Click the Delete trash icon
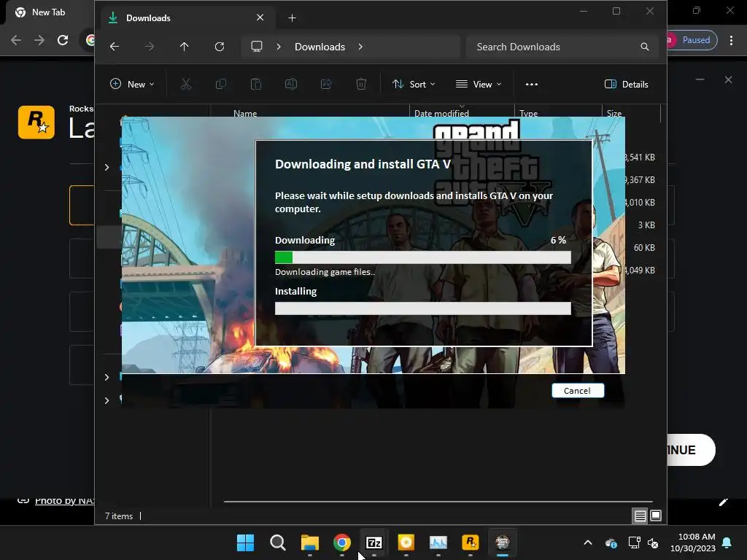 coord(361,85)
